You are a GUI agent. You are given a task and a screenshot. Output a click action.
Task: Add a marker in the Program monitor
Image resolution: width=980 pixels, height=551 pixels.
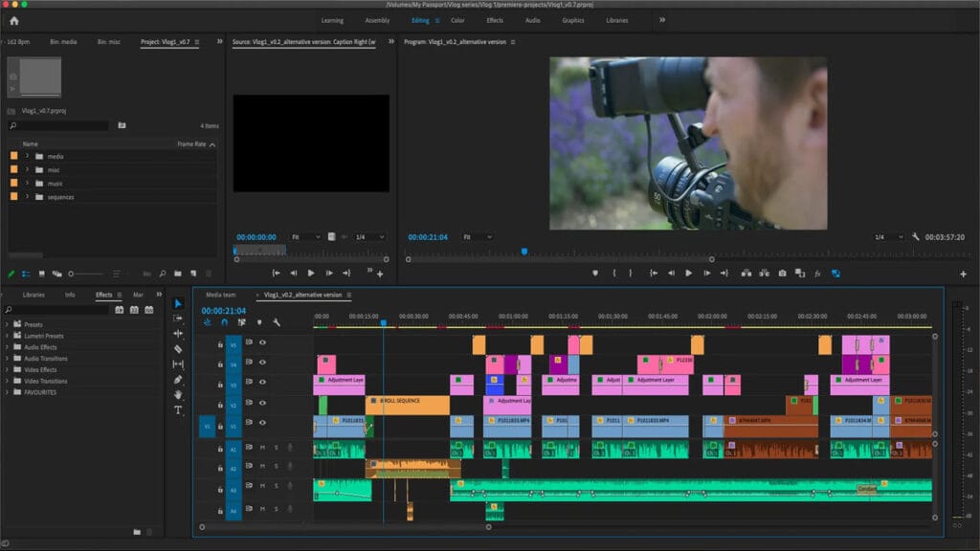pyautogui.click(x=595, y=274)
